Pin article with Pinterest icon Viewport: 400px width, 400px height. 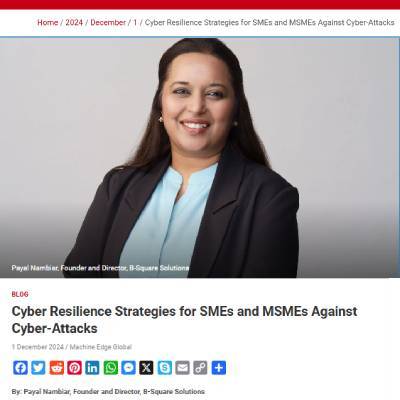click(x=75, y=368)
